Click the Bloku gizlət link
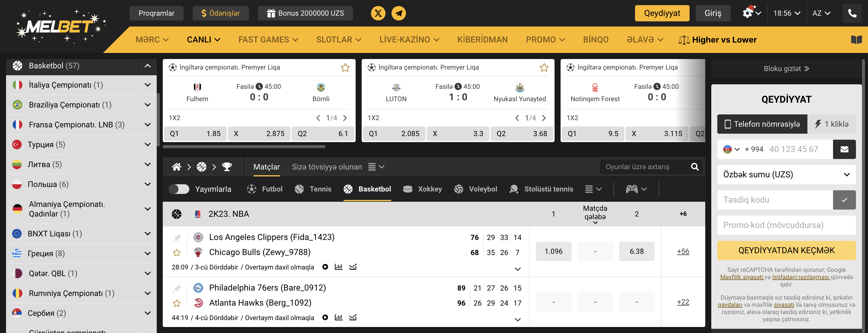 (x=786, y=68)
